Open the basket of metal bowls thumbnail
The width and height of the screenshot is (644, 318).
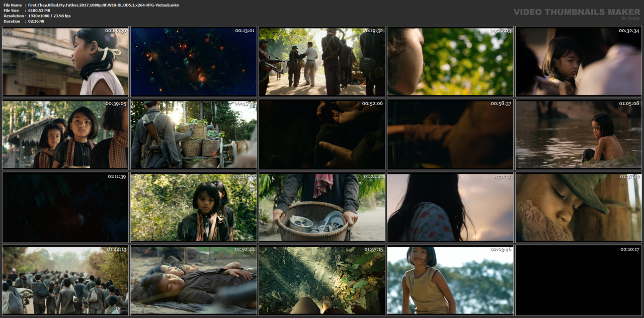[x=322, y=207]
